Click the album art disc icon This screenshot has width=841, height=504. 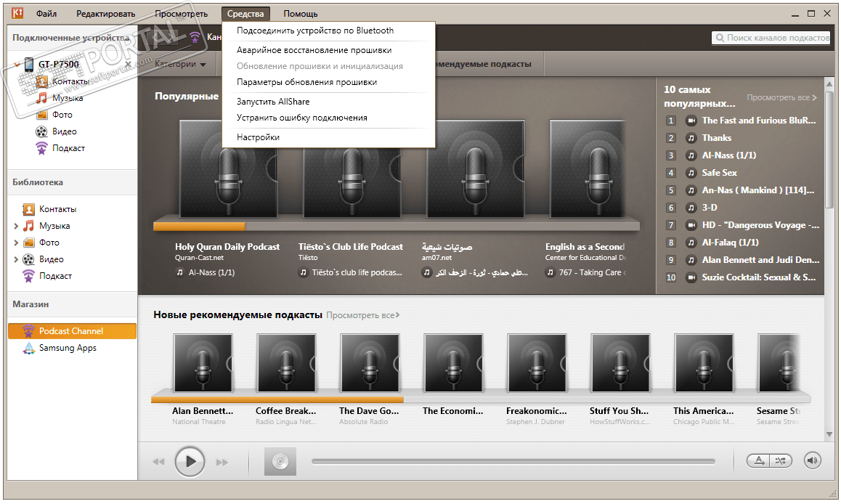(280, 461)
